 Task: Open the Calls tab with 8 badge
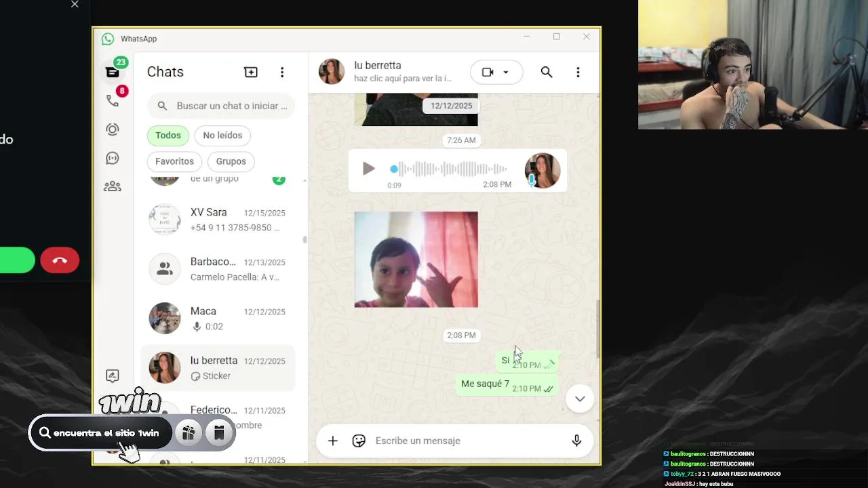pos(113,100)
